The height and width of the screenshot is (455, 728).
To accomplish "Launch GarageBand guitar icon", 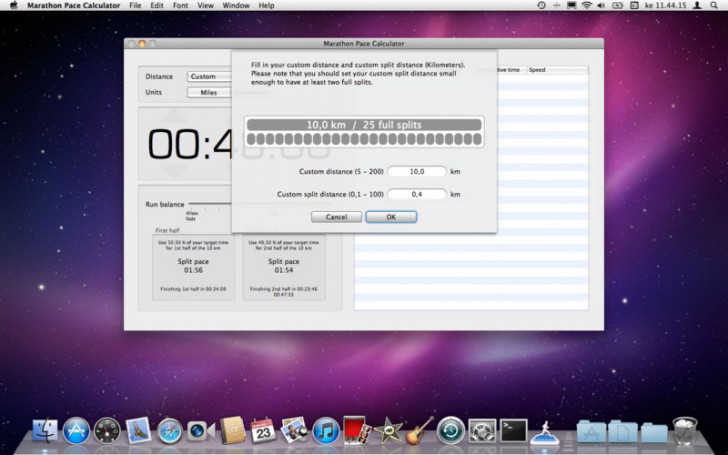I will (420, 430).
